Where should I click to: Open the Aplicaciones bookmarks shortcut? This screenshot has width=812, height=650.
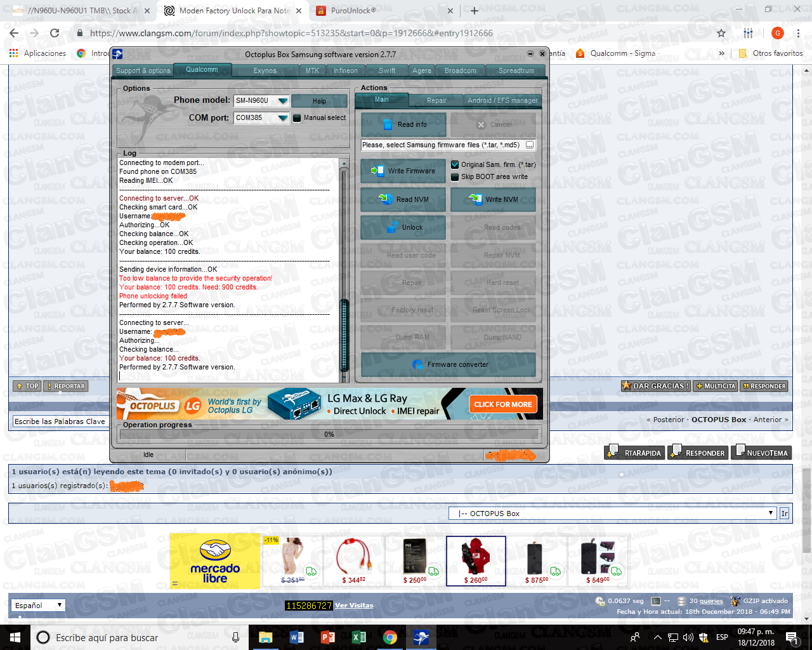(x=38, y=53)
